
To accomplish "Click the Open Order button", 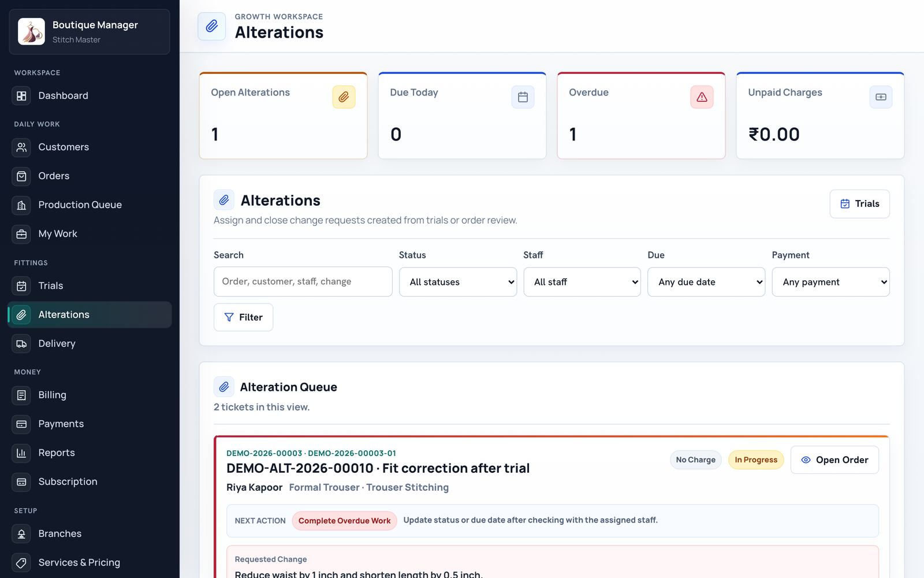I will (x=834, y=460).
